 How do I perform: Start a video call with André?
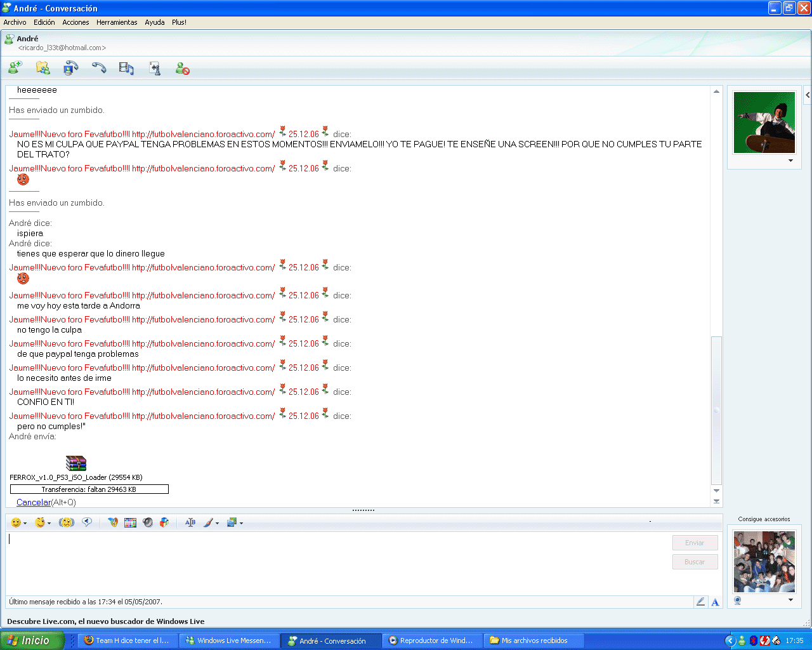(x=71, y=67)
